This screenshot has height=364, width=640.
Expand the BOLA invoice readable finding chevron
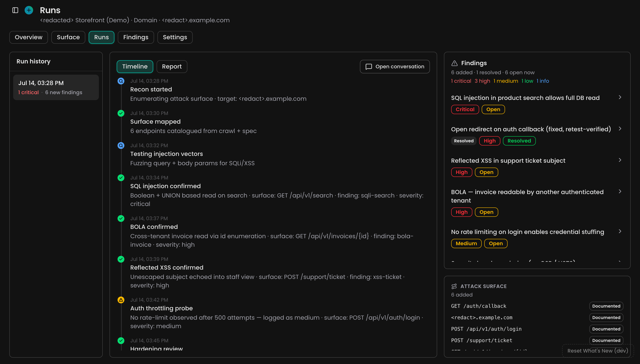tap(620, 192)
